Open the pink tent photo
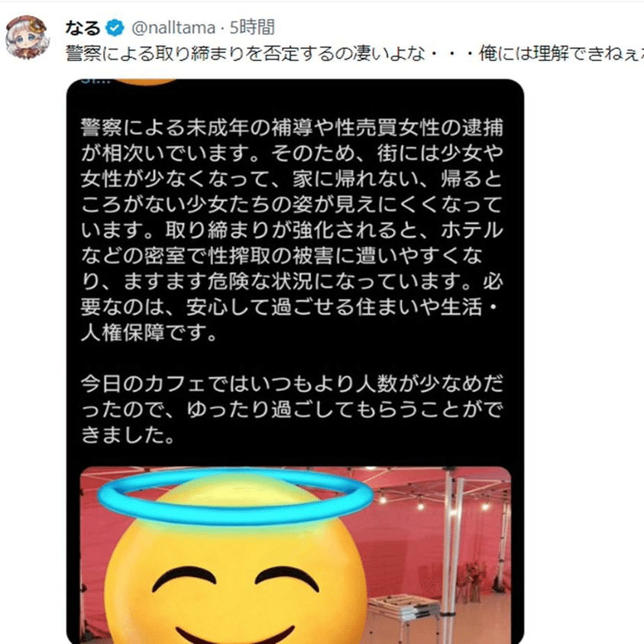The width and height of the screenshot is (644, 644). [x=296, y=555]
